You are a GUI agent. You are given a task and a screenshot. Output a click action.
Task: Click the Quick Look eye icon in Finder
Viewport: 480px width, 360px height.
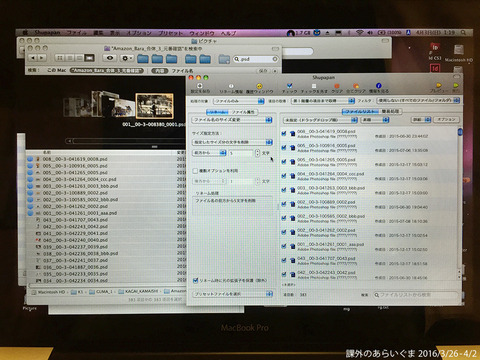[110, 58]
